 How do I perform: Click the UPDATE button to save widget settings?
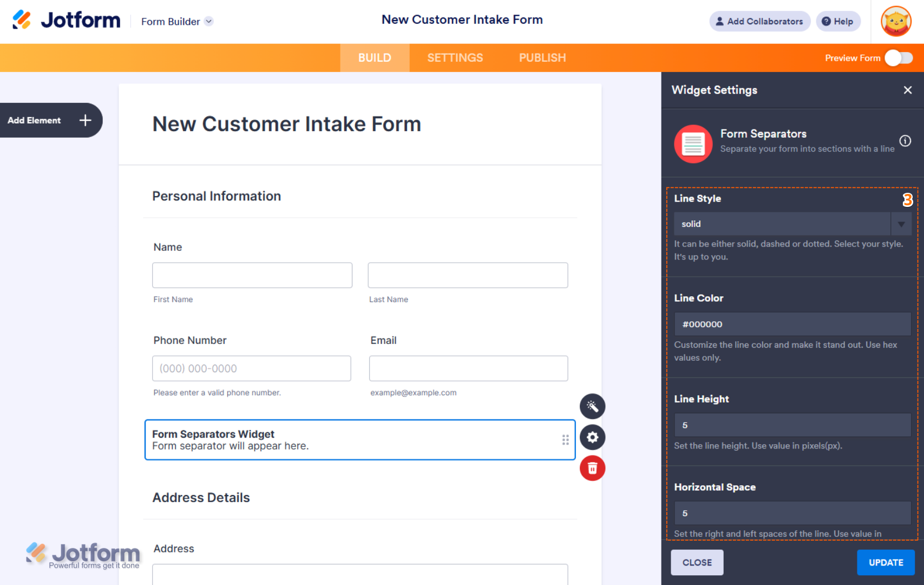pyautogui.click(x=886, y=562)
